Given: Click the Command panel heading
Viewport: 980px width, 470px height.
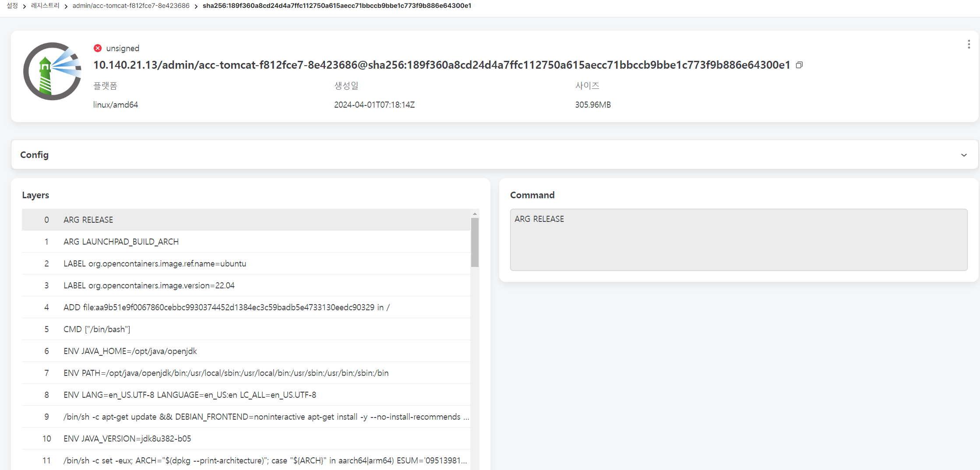Looking at the screenshot, I should (532, 195).
